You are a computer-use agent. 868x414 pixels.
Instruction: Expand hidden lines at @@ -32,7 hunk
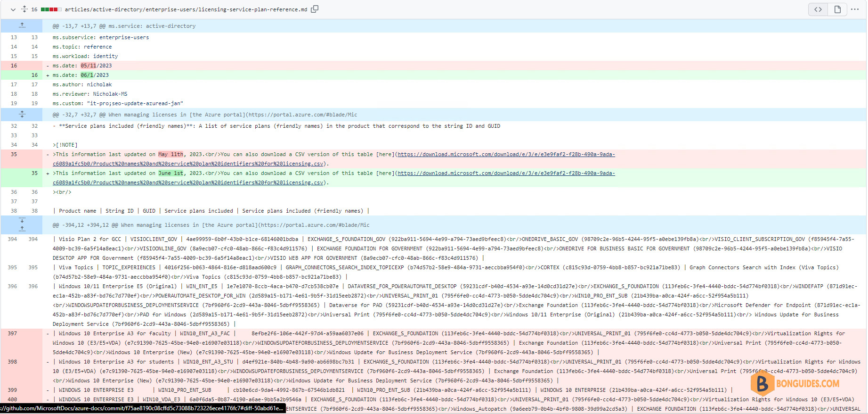22,115
